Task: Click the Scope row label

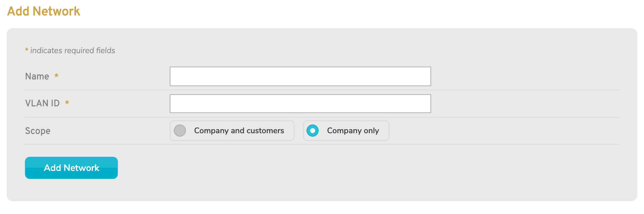Action: coord(38,131)
